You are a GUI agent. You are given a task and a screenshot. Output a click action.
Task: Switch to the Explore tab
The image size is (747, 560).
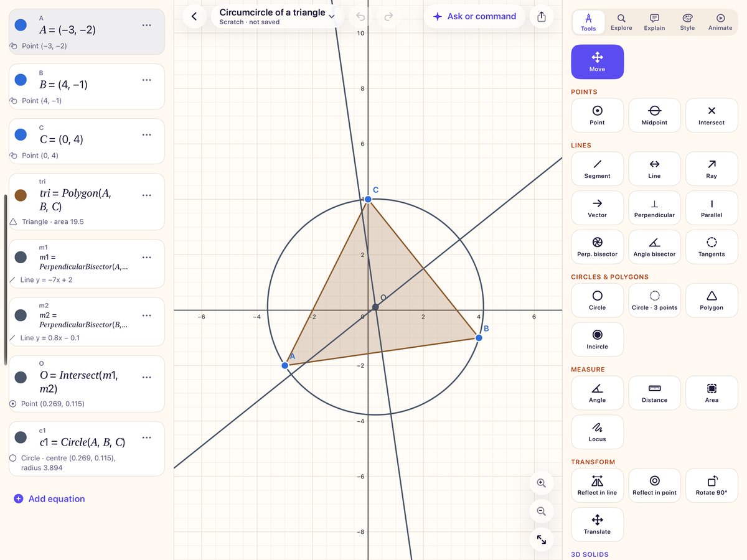pos(621,22)
